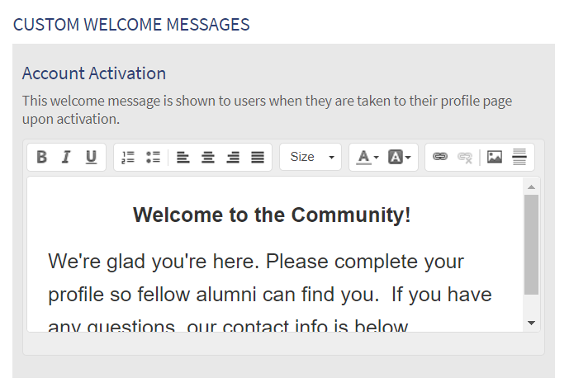Center align the text
The width and height of the screenshot is (569, 392).
[x=208, y=157]
